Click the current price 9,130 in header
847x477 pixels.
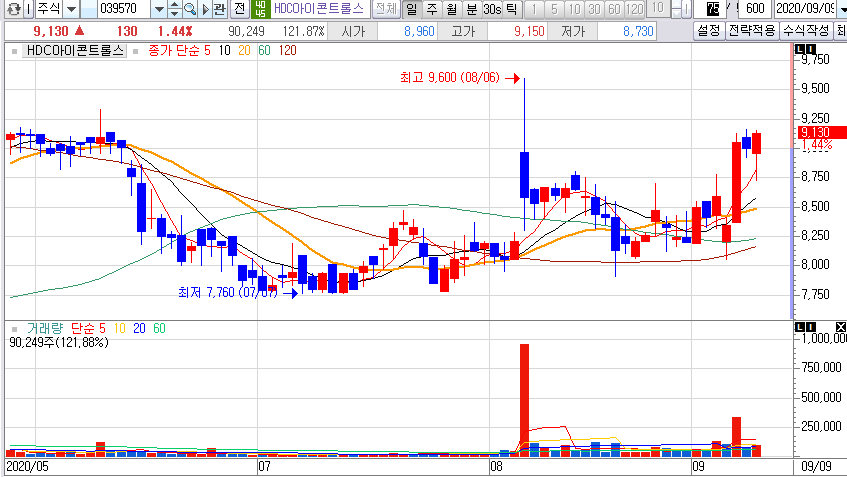coord(51,31)
